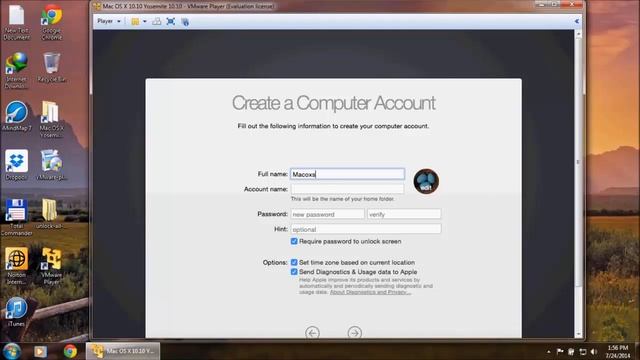This screenshot has height=360, width=640.
Task: Open About Diagnostics and Privacy link
Action: click(370, 292)
